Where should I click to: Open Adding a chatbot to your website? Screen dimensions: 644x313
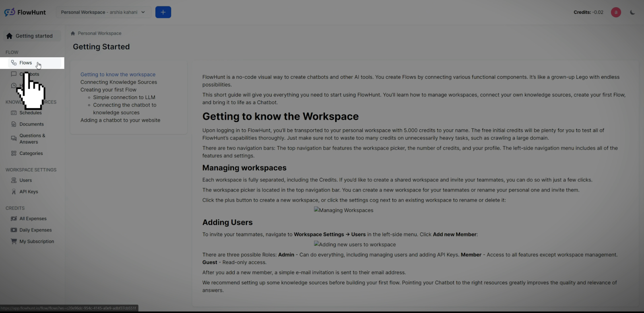(x=120, y=120)
